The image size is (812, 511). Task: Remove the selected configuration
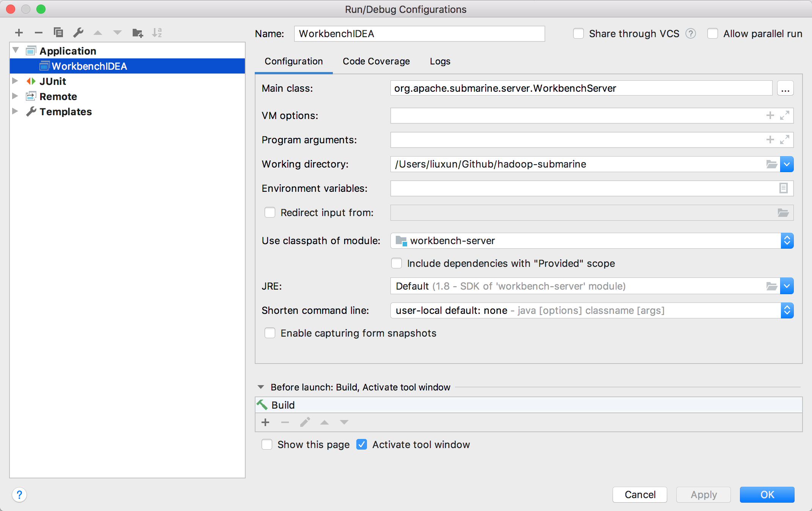(x=38, y=33)
